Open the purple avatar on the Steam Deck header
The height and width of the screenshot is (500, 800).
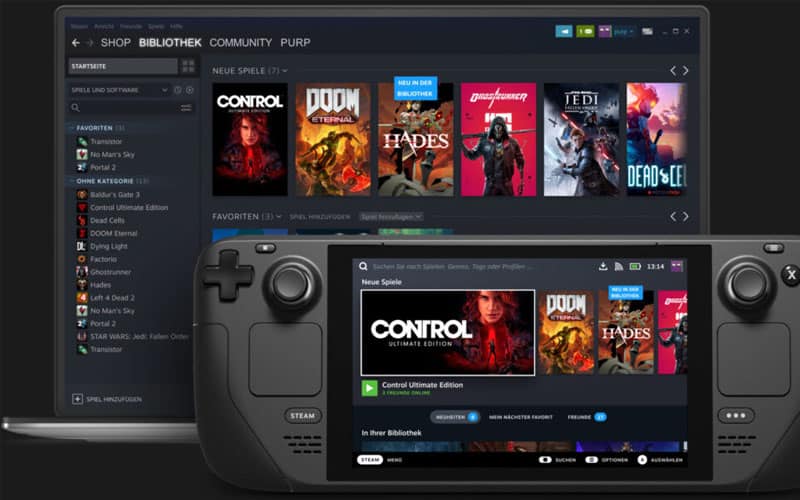pyautogui.click(x=677, y=266)
